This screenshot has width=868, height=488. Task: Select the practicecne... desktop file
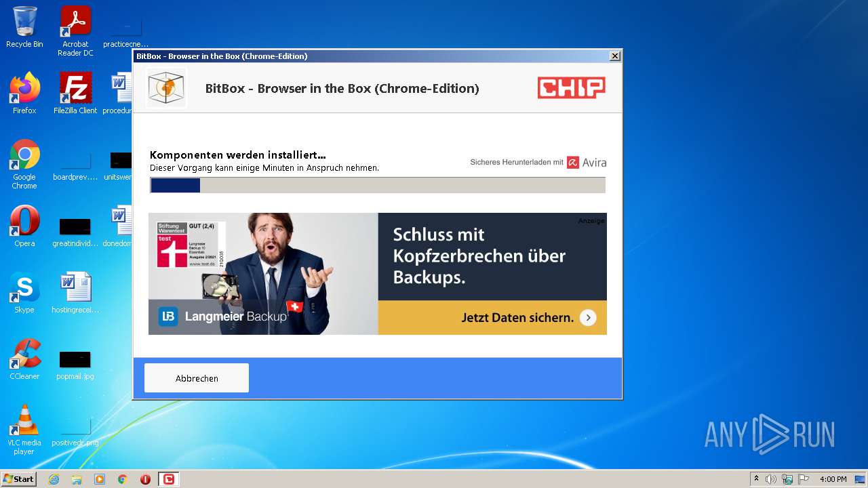click(125, 33)
